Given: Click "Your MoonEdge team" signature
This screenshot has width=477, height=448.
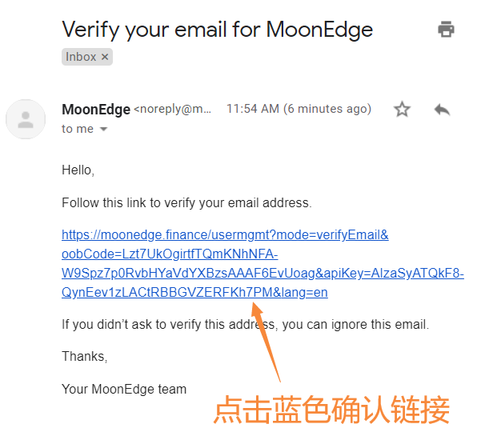Looking at the screenshot, I should tap(124, 390).
